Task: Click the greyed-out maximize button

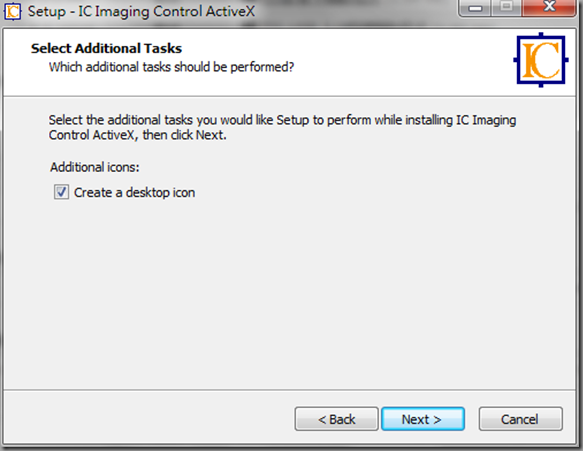Action: click(x=506, y=7)
